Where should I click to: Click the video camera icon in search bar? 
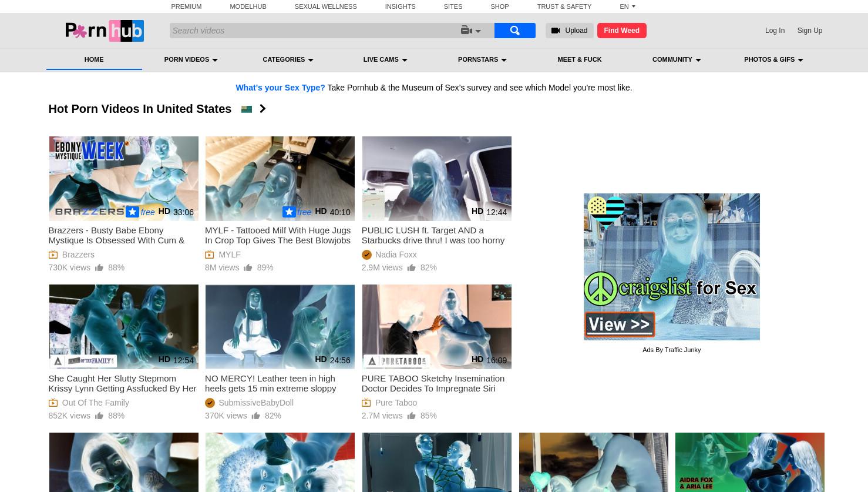(x=466, y=31)
